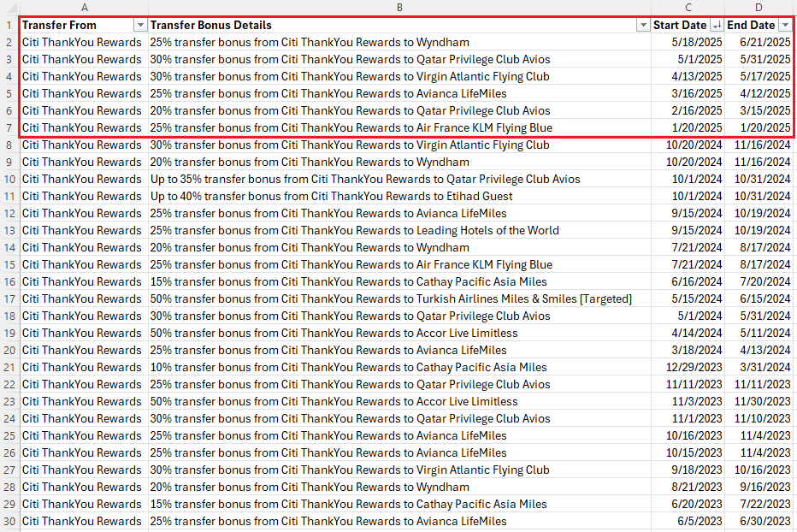Open the End Date filter dropdown
Viewport: 797px width, 532px height.
pos(786,25)
